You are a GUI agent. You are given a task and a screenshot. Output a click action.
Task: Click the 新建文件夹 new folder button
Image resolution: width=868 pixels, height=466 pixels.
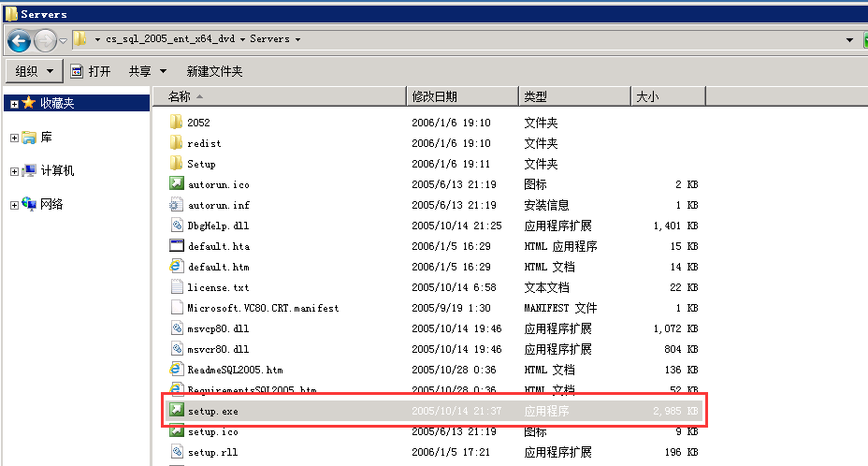[x=214, y=71]
